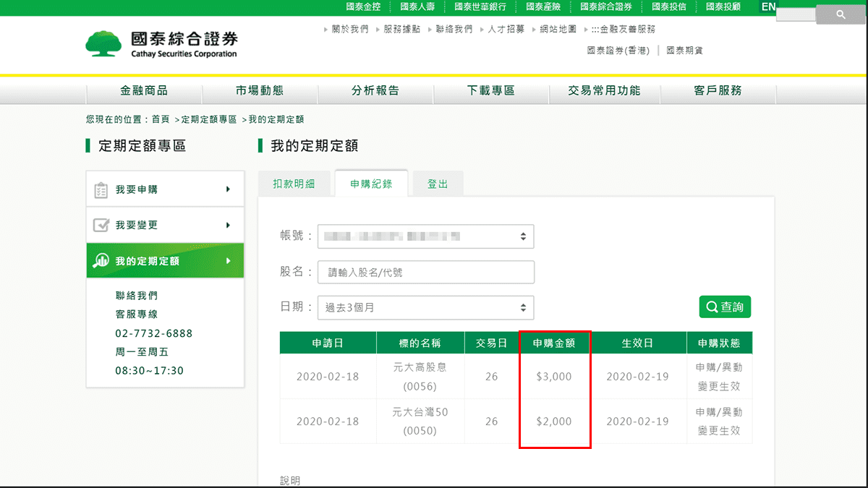Open the 市場動態 menu

click(x=260, y=91)
